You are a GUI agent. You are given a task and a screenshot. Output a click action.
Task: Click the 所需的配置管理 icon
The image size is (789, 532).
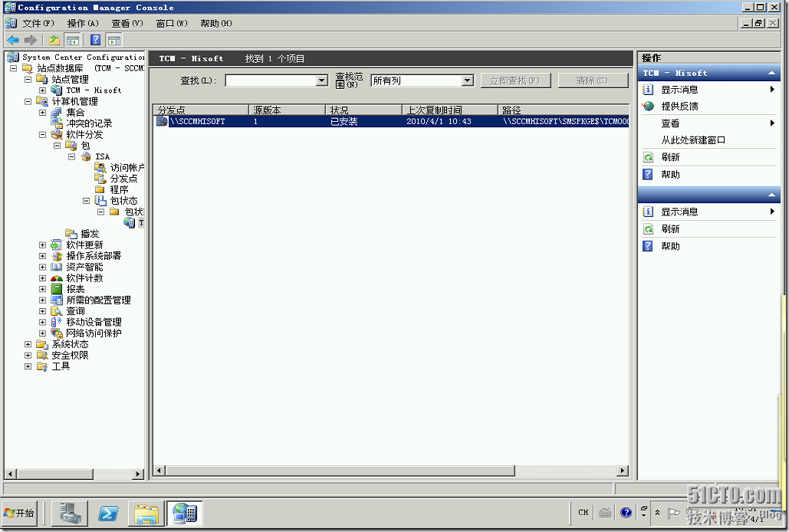coord(57,300)
